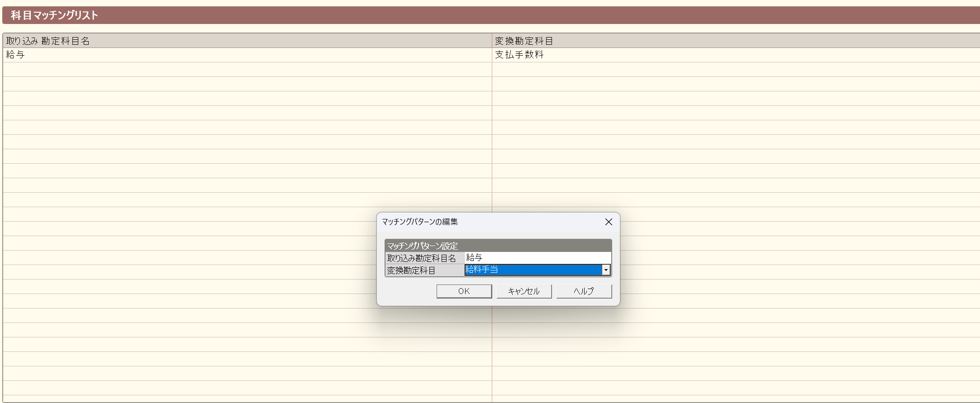Screen dimensions: 980x403
Task: Close the マッチングパターンの編集 dialog
Action: pos(609,222)
